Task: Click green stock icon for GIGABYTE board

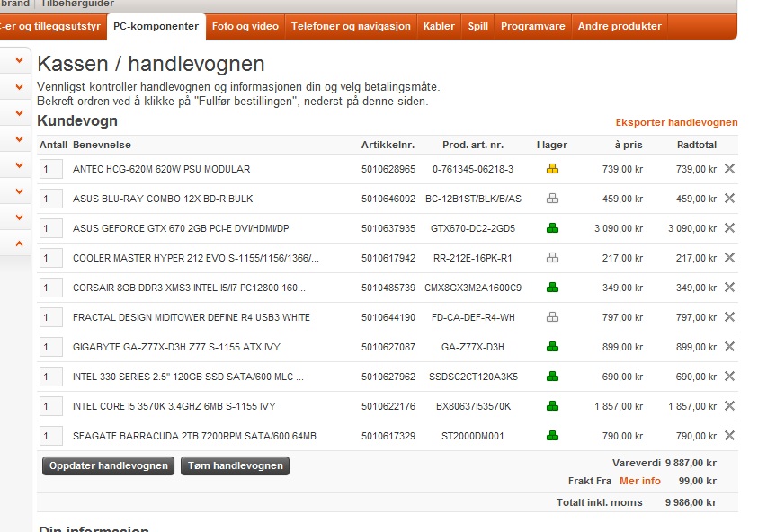Action: [552, 347]
